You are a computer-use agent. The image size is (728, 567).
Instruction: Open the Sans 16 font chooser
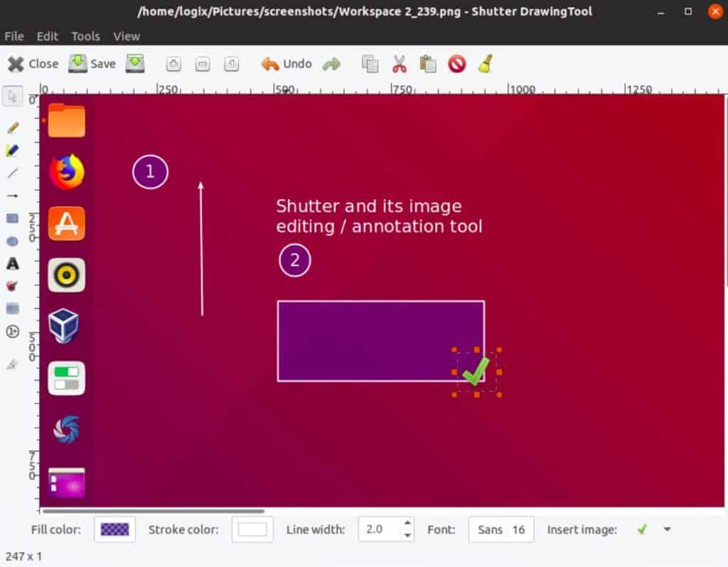(x=501, y=529)
